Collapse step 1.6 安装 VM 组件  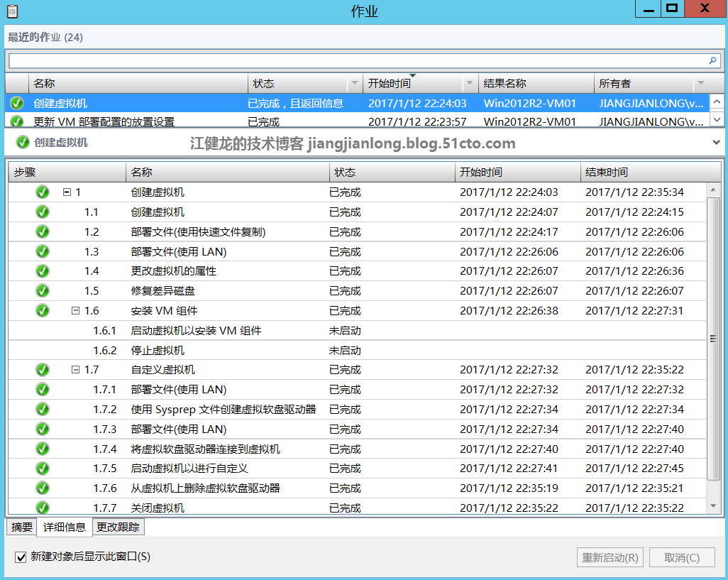point(75,310)
